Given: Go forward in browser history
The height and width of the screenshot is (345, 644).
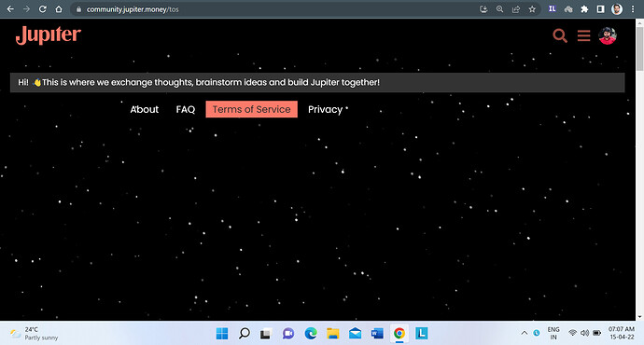Looking at the screenshot, I should pyautogui.click(x=26, y=9).
